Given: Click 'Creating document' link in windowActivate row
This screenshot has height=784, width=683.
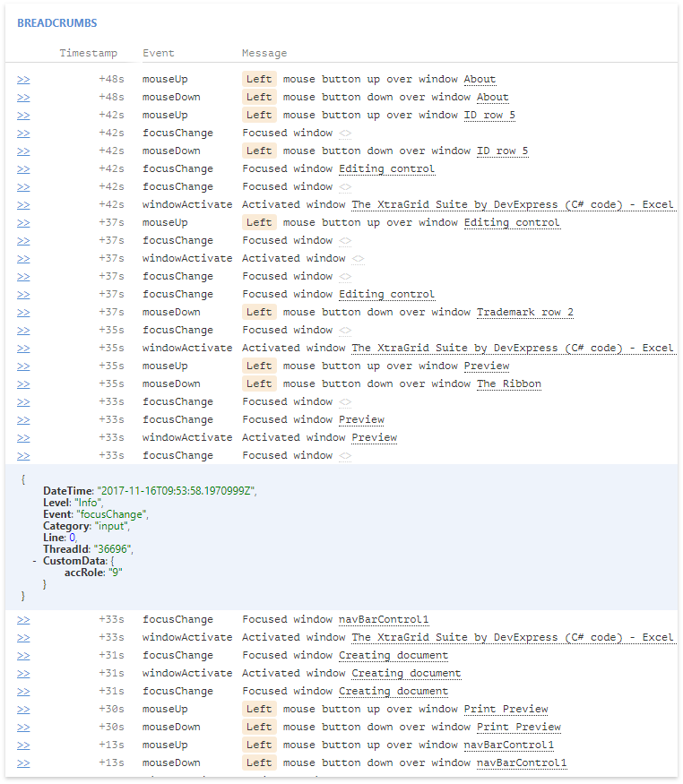Looking at the screenshot, I should point(406,674).
